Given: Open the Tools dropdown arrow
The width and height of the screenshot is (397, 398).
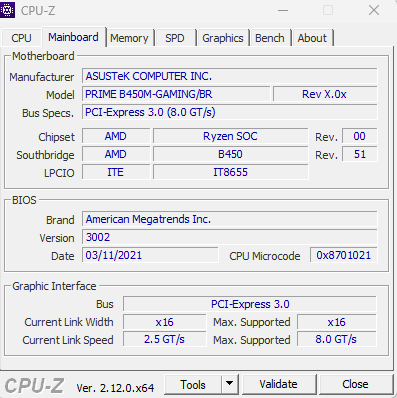Looking at the screenshot, I should 229,384.
